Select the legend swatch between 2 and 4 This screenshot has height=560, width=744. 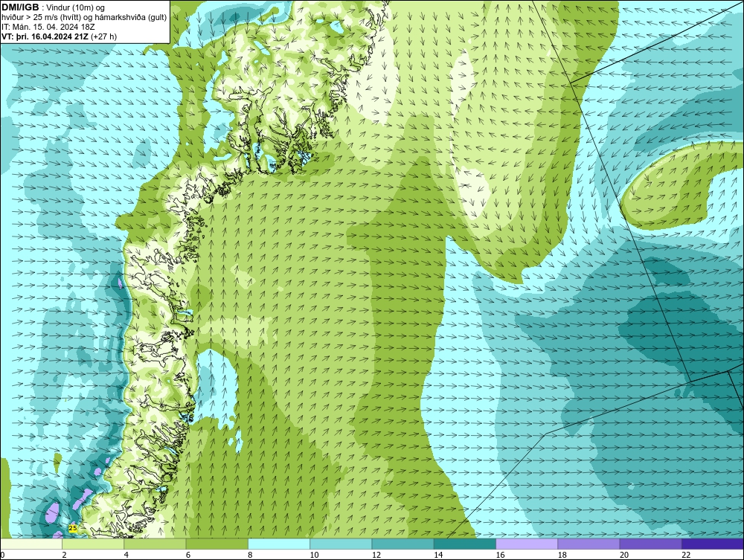(93, 544)
